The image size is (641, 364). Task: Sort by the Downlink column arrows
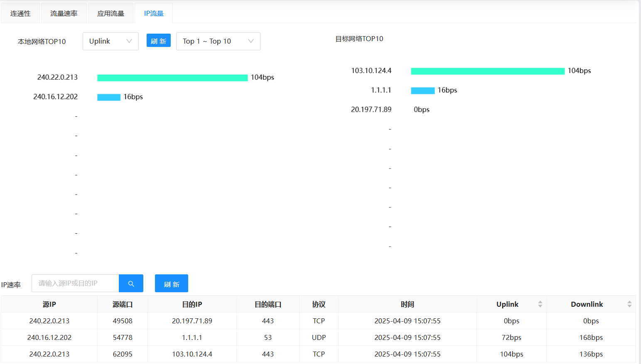(x=629, y=304)
